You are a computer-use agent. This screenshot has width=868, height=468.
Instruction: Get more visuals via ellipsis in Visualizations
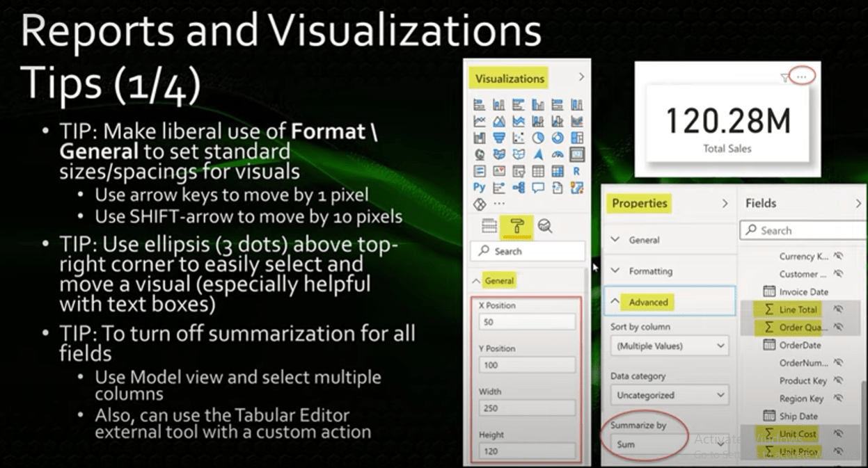[499, 204]
